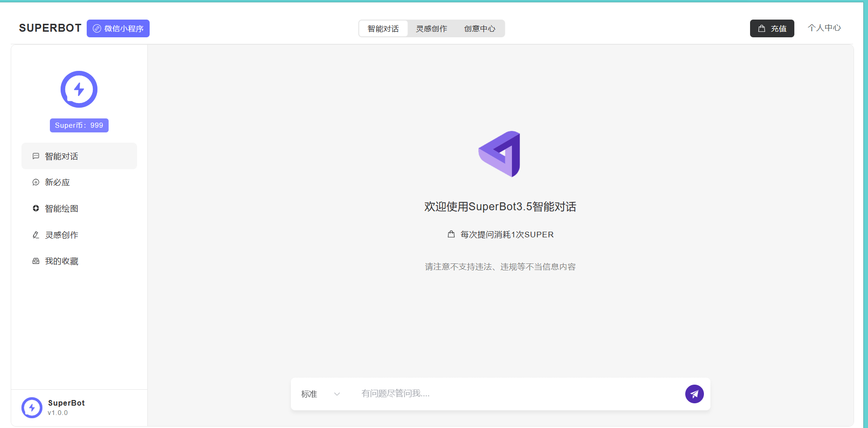Click the bubble icon beside 新必应
The height and width of the screenshot is (428, 868).
[x=36, y=182]
